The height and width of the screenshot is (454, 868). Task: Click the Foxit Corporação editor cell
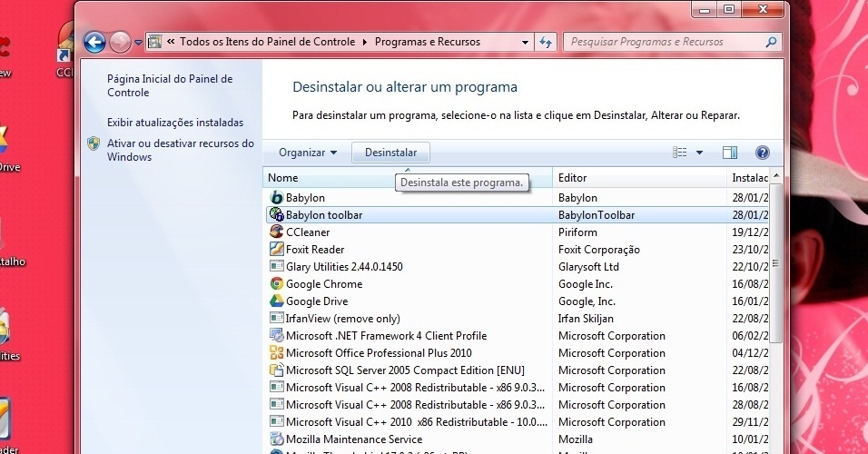pos(599,250)
